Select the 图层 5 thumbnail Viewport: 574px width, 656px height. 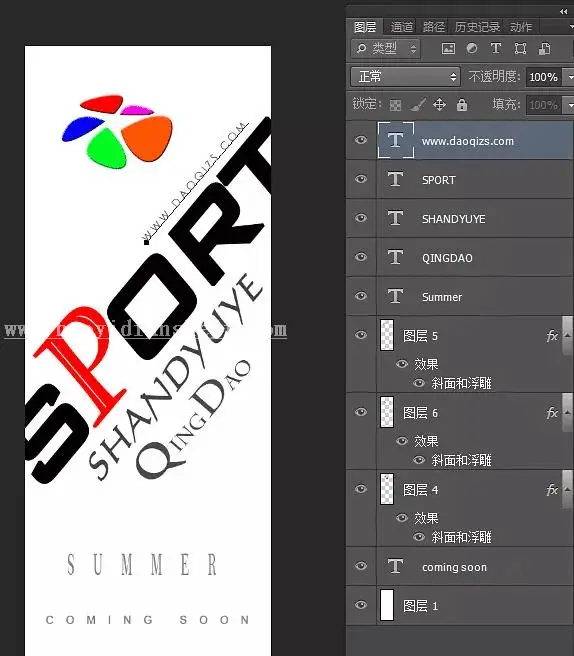tap(387, 335)
